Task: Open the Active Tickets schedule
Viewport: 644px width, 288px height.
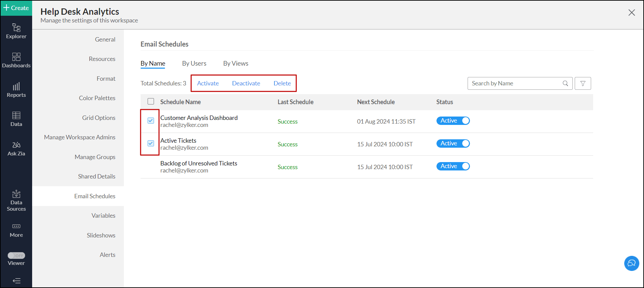Action: tap(178, 141)
